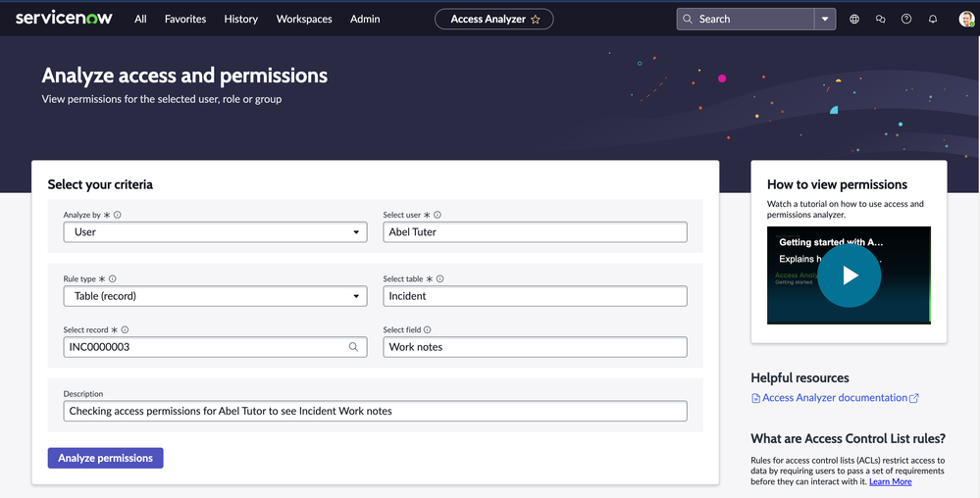Open the Admin menu
Screen dimensions: 980x498
point(365,19)
